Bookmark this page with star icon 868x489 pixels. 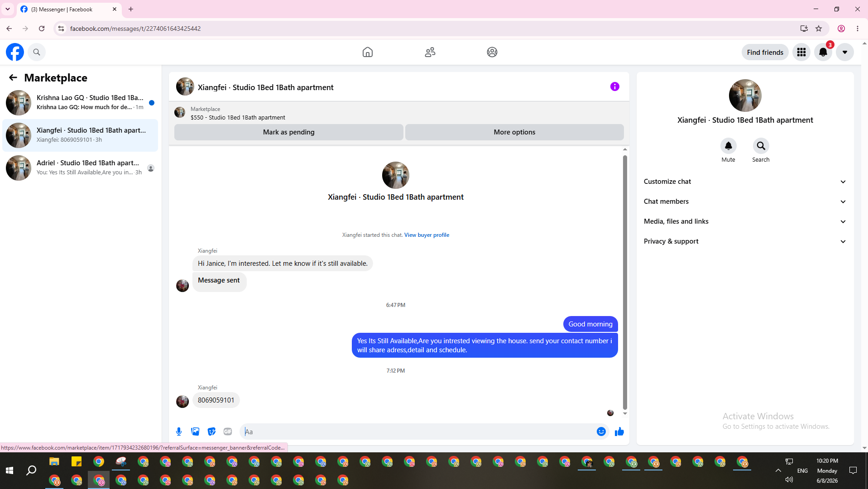click(819, 29)
